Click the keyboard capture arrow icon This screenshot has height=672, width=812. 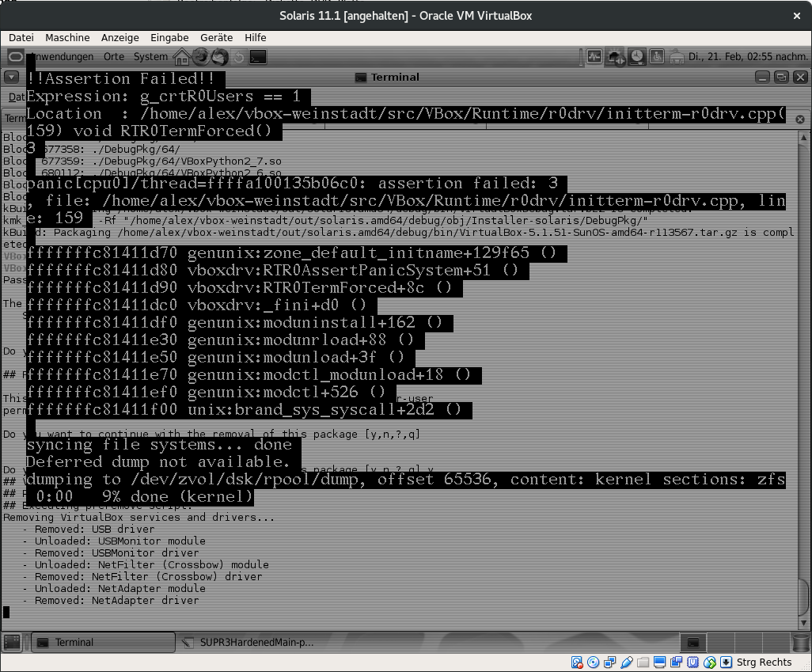pos(726,663)
